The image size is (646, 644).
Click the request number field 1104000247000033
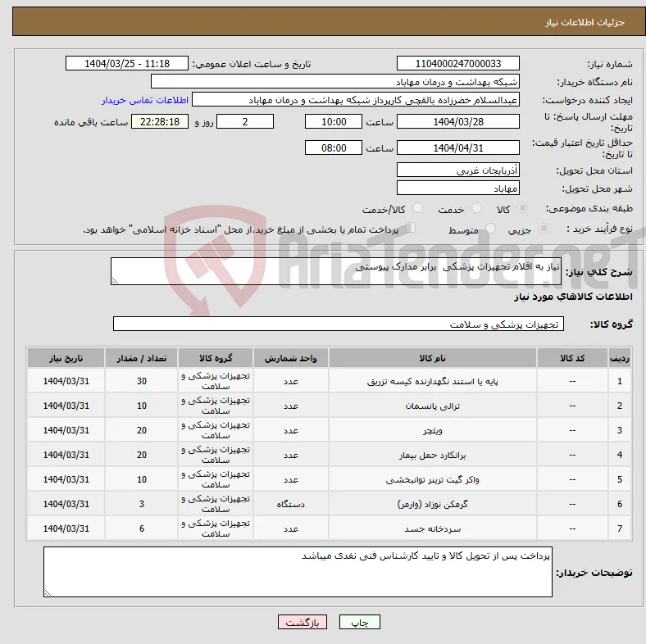pyautogui.click(x=457, y=64)
